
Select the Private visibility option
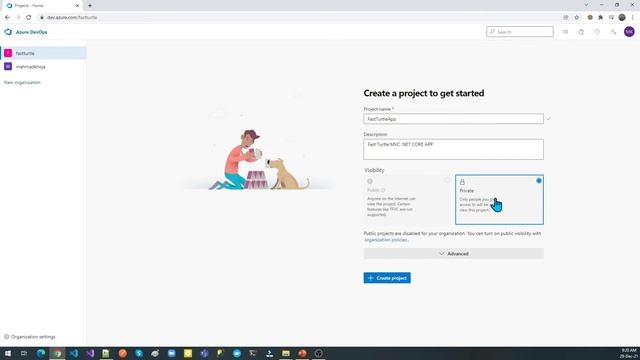point(499,200)
